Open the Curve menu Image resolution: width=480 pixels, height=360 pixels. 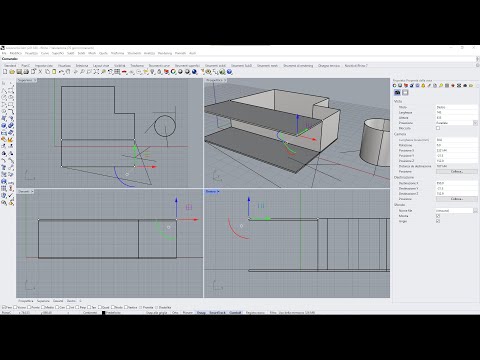45,53
